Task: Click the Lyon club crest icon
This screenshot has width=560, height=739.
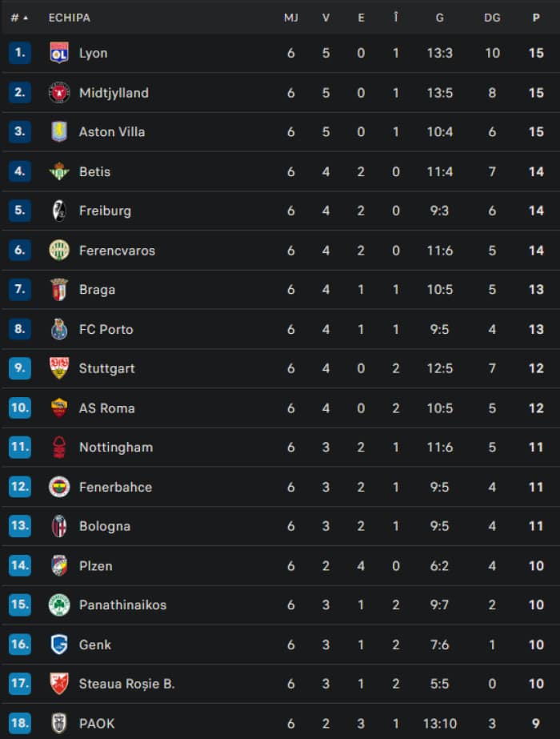Action: 59,53
